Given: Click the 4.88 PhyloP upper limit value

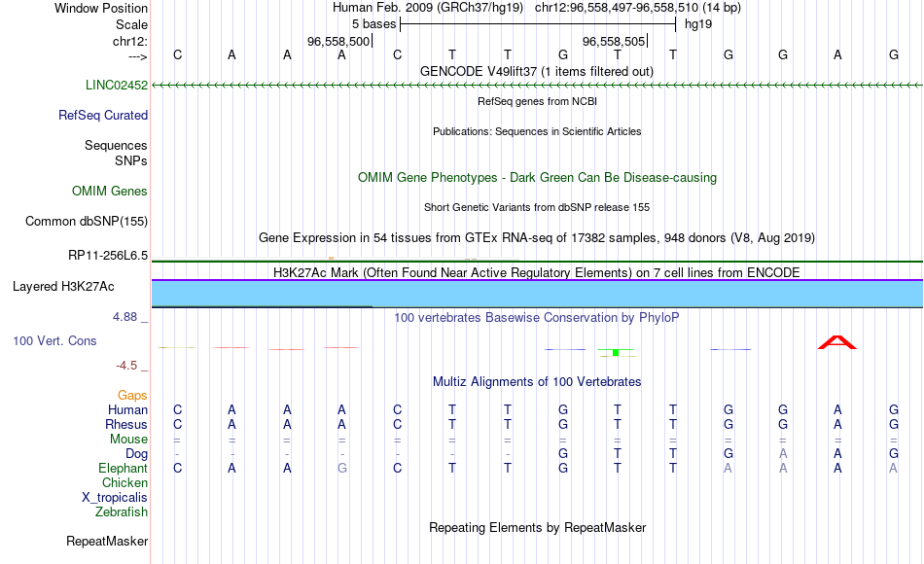Looking at the screenshot, I should click(124, 317).
